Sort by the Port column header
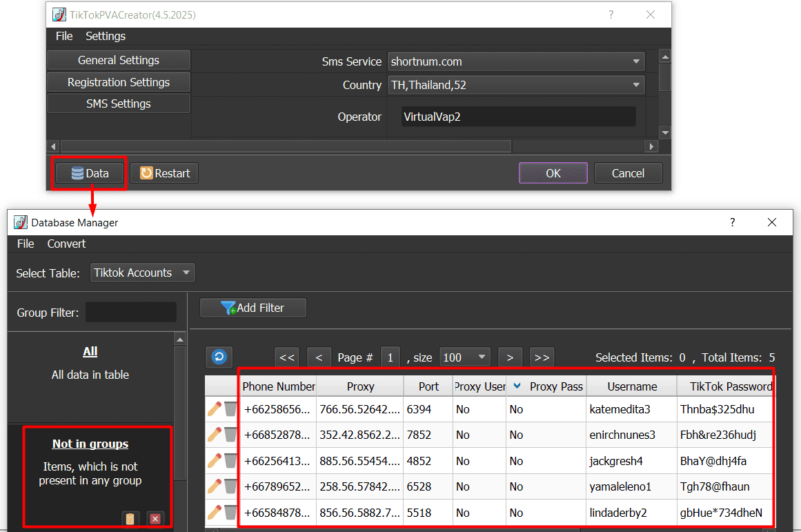801x532 pixels. 428,386
